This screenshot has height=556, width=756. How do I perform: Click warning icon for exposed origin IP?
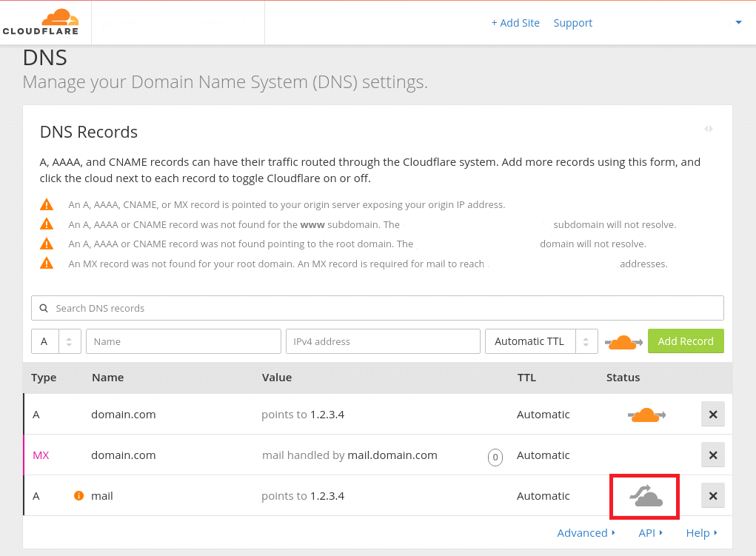(x=47, y=204)
